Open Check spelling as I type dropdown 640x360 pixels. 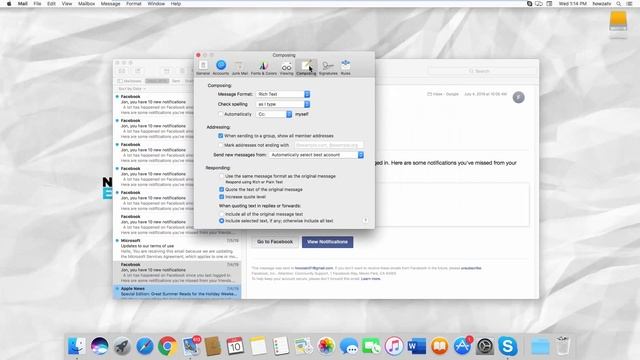point(283,104)
